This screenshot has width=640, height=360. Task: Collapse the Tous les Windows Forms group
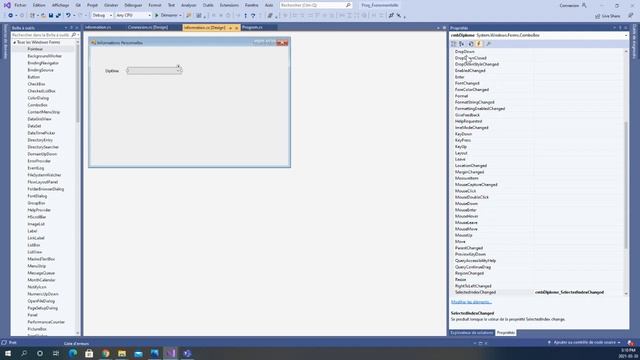click(15, 42)
